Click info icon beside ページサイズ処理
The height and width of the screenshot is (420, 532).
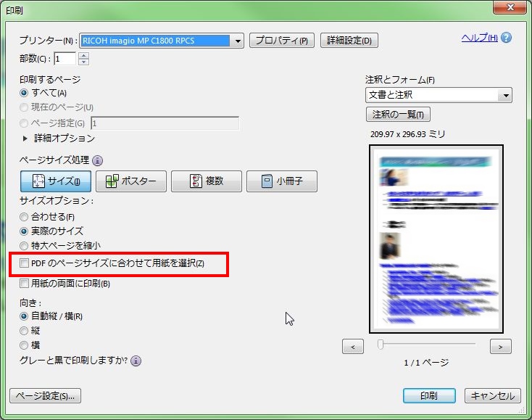coord(98,161)
